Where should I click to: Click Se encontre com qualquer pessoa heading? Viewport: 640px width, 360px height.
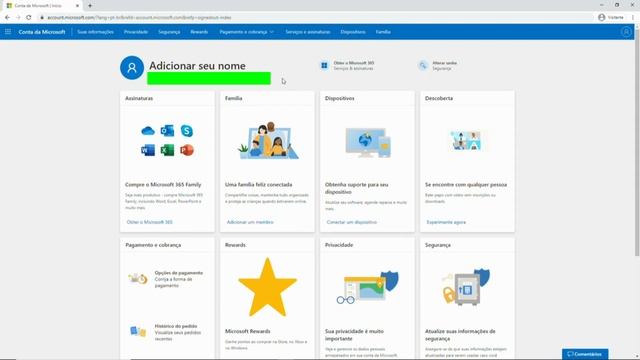[x=466, y=184]
